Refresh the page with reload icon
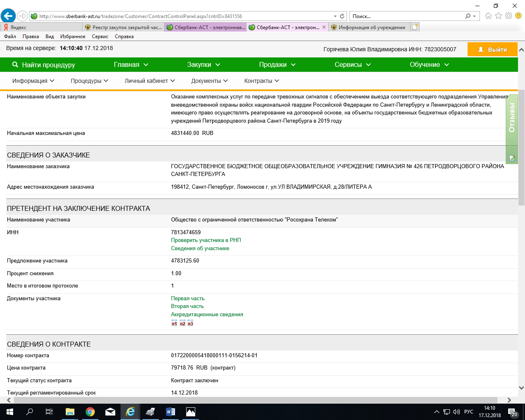525x420 pixels. [x=342, y=16]
